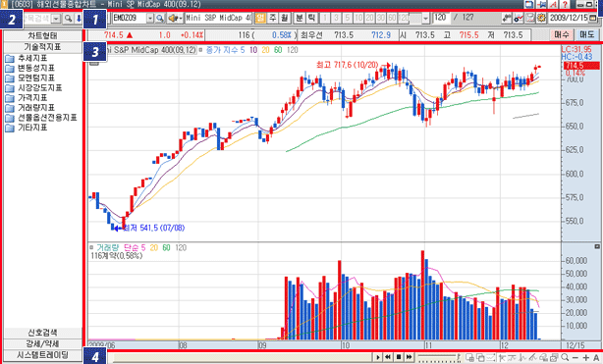Image resolution: width=603 pixels, height=364 pixels.
Task: Open the 기술적지표 panel tab
Action: tap(42, 47)
